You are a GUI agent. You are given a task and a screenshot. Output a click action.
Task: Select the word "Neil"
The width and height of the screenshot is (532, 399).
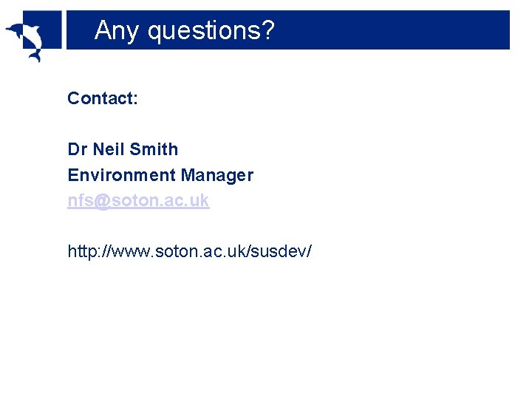click(x=109, y=149)
